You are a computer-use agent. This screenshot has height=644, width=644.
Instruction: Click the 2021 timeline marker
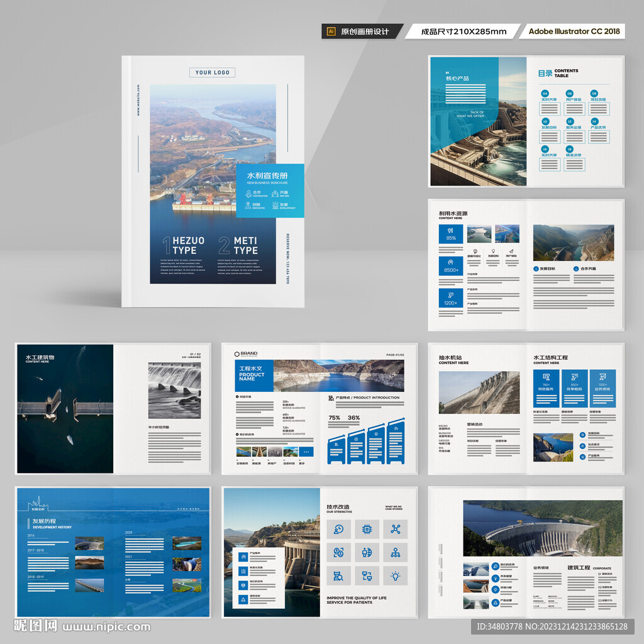(x=128, y=557)
